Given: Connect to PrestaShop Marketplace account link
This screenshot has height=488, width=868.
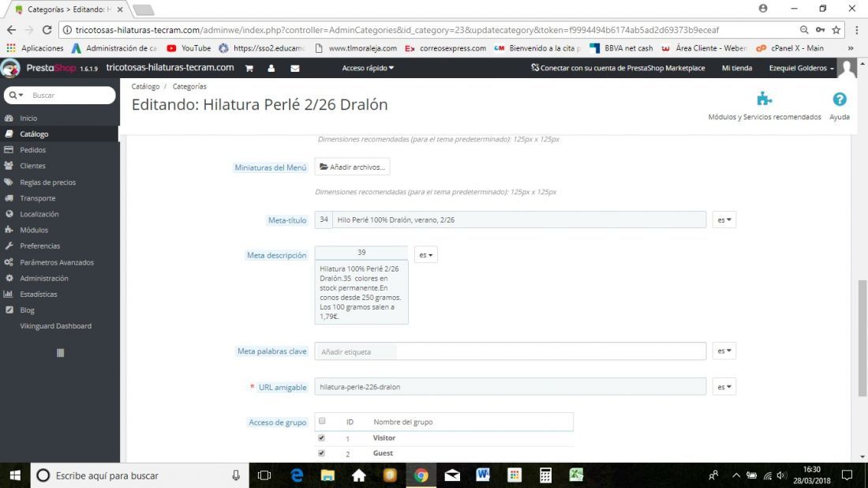Looking at the screenshot, I should click(x=618, y=68).
